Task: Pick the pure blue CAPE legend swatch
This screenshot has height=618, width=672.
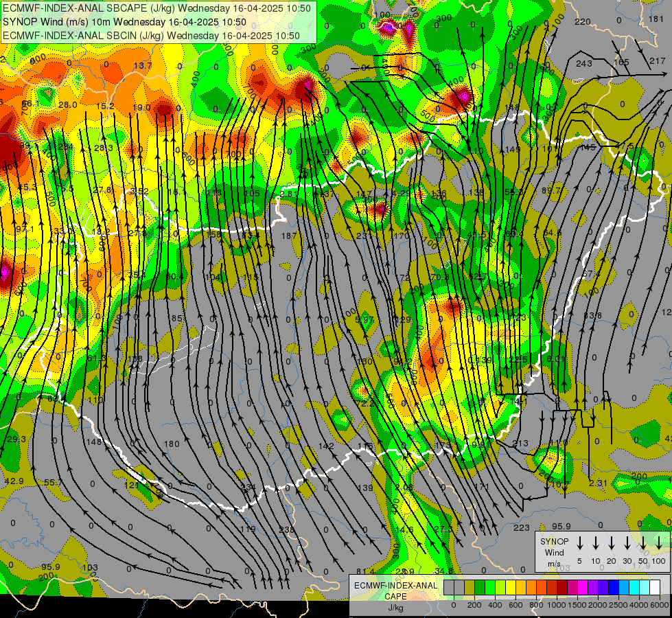Action: 614,587
